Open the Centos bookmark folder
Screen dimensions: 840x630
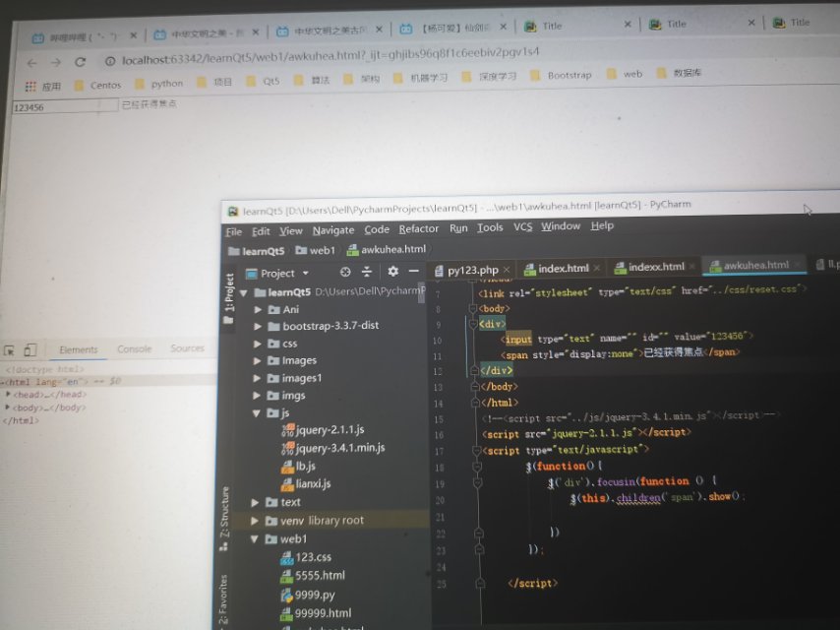tap(98, 86)
